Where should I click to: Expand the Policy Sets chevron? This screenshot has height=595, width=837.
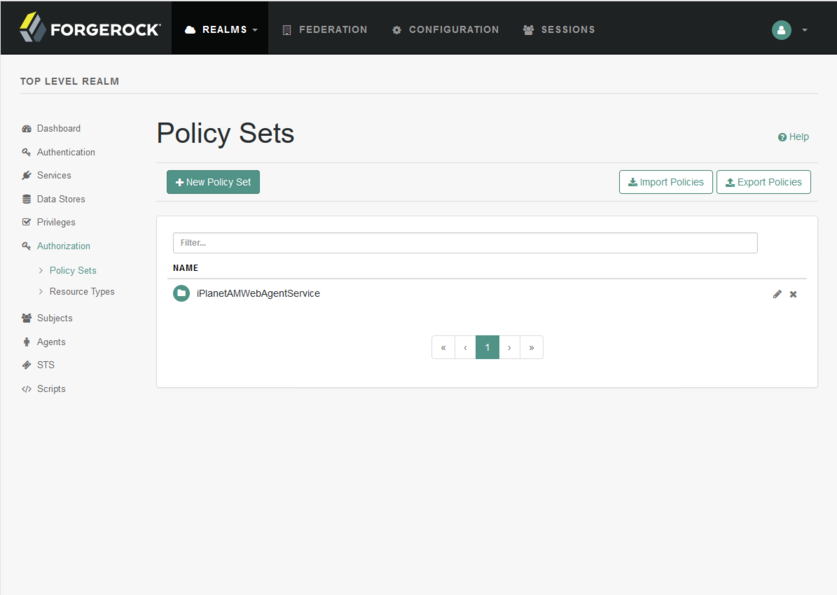pos(40,270)
